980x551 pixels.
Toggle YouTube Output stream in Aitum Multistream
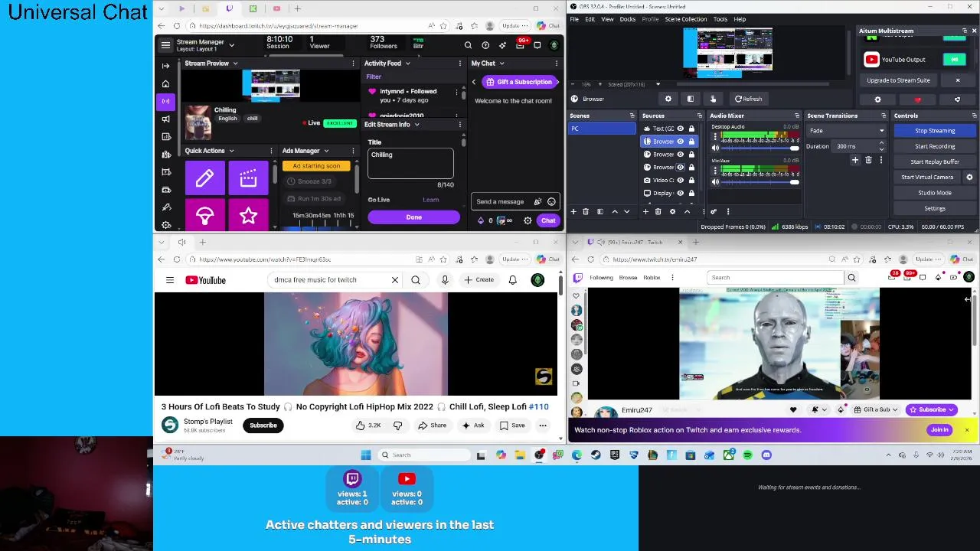click(954, 60)
